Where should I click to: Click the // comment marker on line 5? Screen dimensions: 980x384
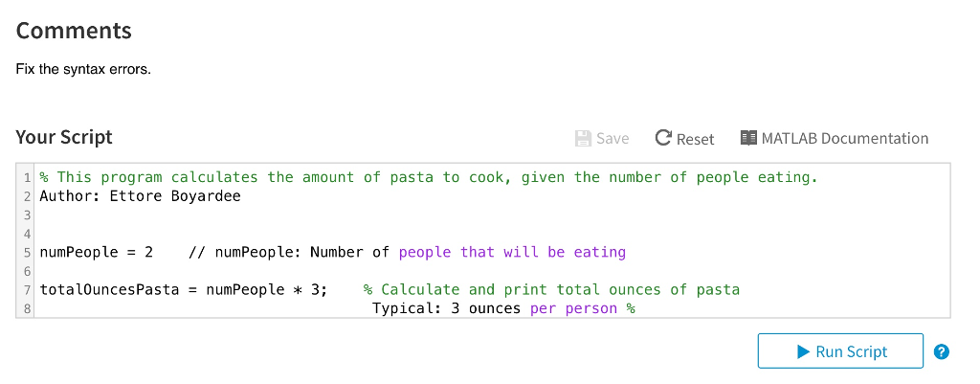(x=197, y=253)
